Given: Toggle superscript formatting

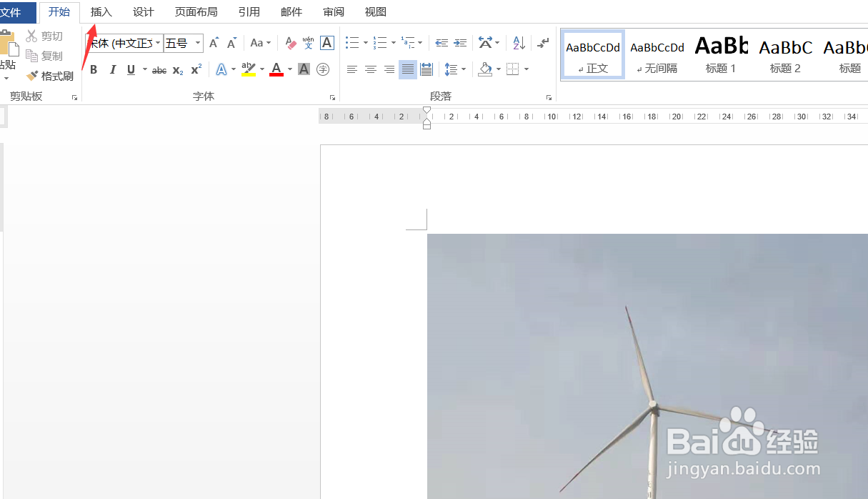Looking at the screenshot, I should 196,69.
